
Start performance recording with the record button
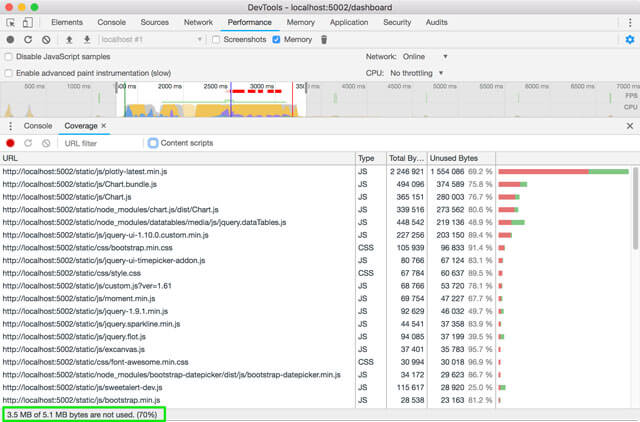pos(11,40)
